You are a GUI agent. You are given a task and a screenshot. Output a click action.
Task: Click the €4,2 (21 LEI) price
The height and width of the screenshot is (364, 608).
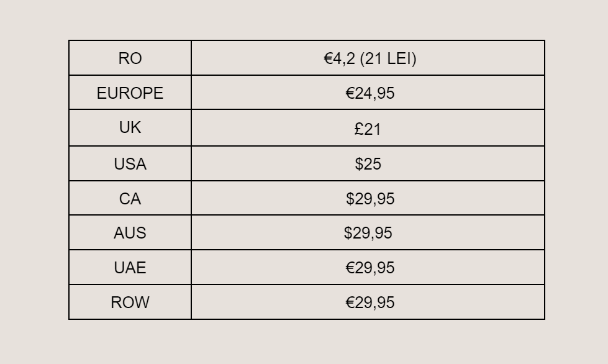click(370, 58)
